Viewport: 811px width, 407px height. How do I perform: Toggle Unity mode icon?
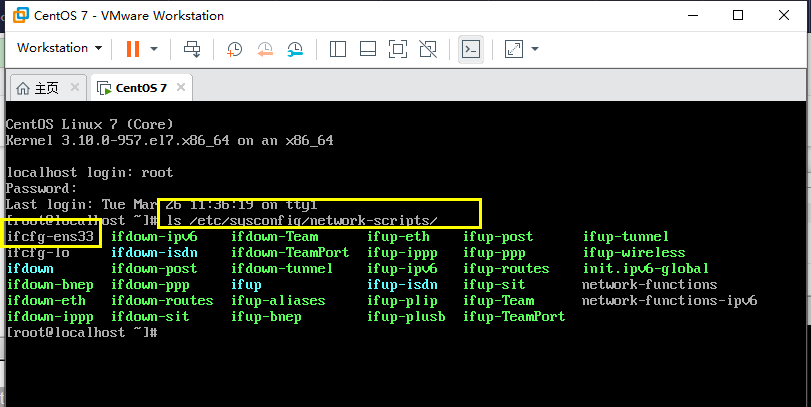428,49
